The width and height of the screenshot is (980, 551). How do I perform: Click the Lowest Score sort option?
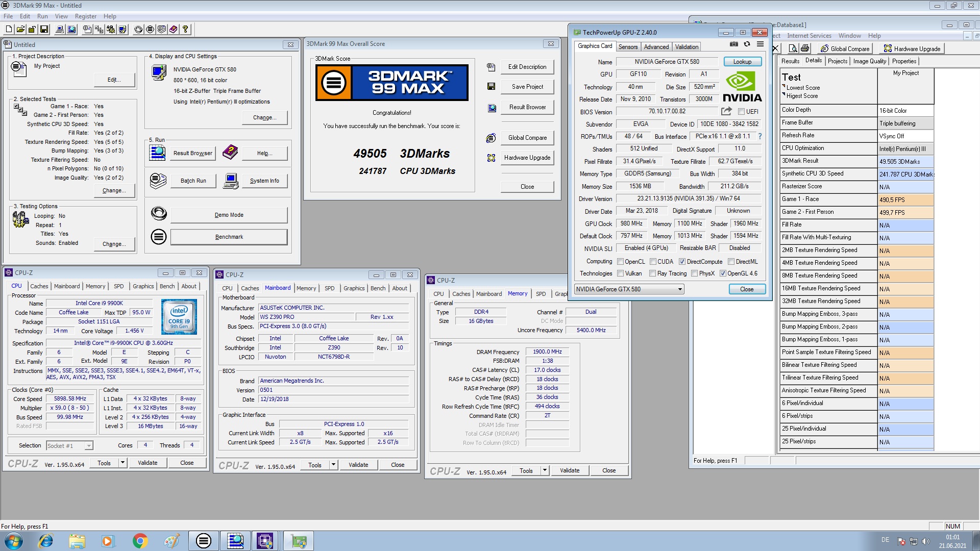tap(802, 88)
